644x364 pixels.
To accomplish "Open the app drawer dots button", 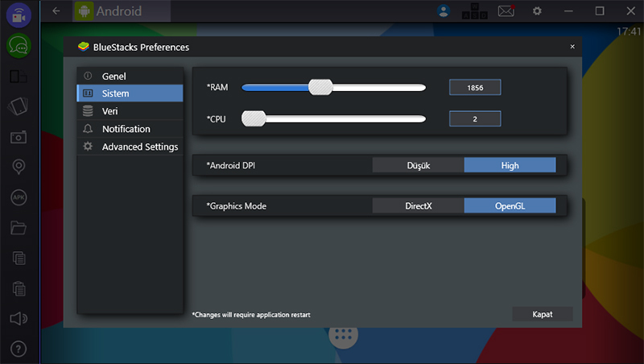I will pos(344,335).
